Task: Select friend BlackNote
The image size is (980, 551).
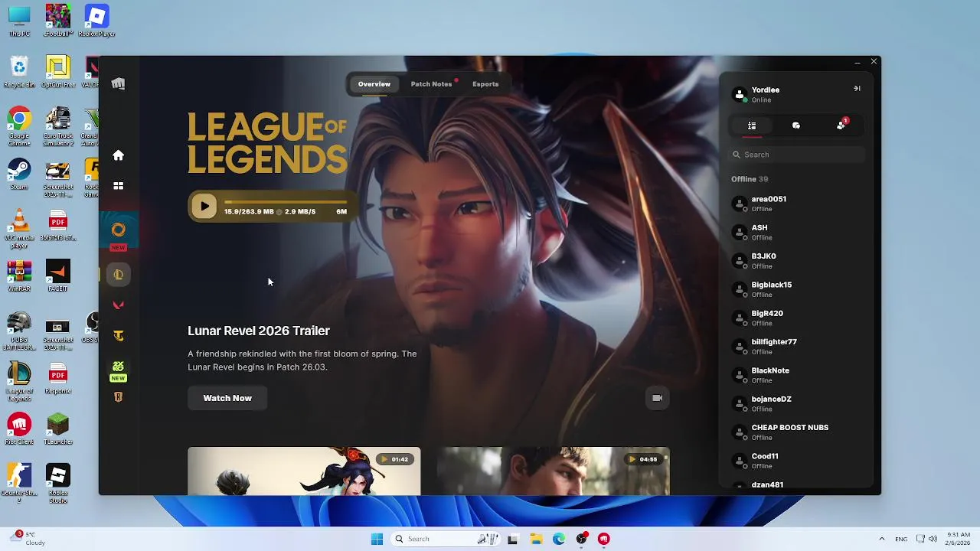Action: (x=796, y=375)
